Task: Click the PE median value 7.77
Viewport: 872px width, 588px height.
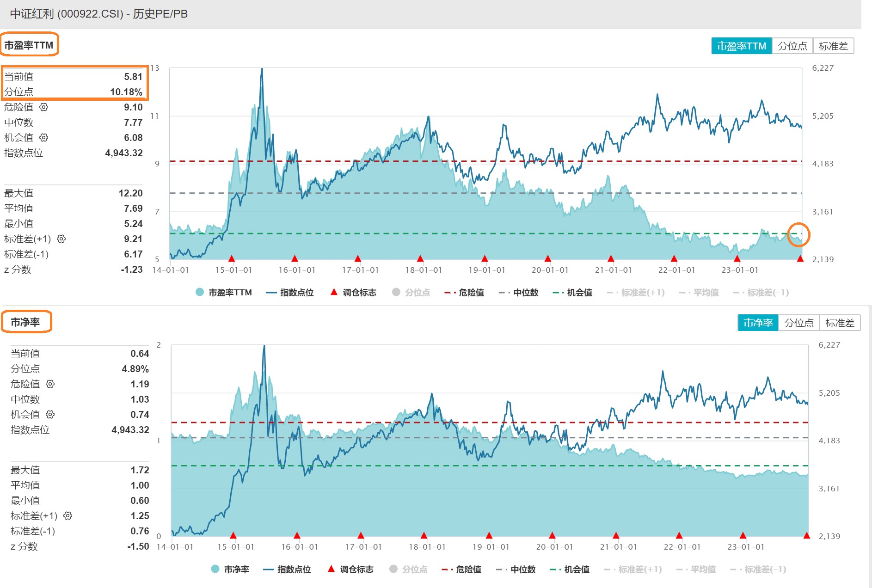Action: (133, 122)
